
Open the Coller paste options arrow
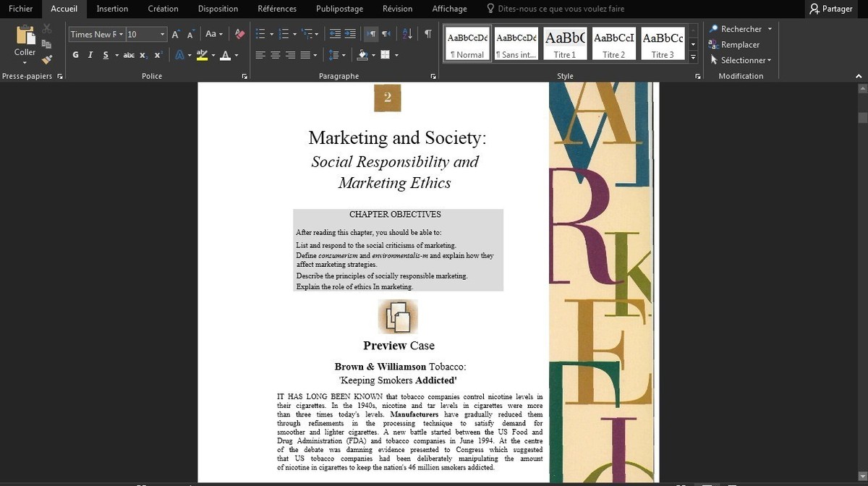[x=25, y=62]
